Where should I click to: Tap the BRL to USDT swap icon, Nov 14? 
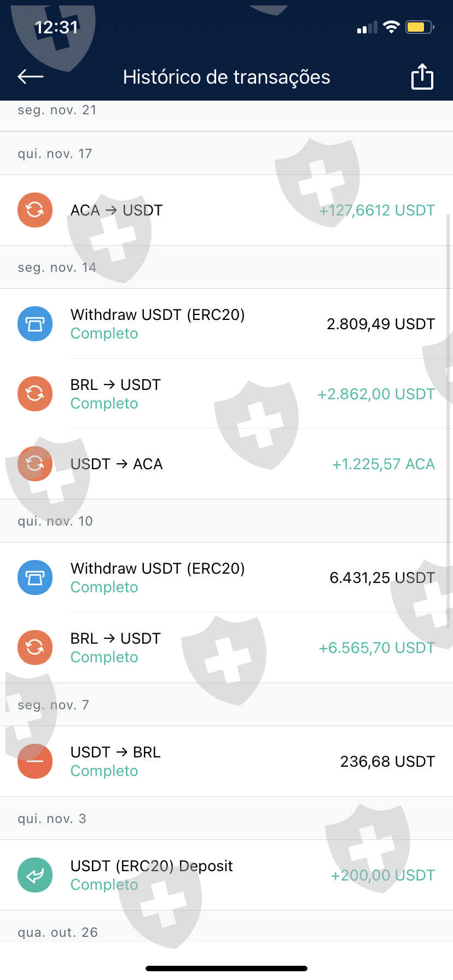[x=35, y=394]
